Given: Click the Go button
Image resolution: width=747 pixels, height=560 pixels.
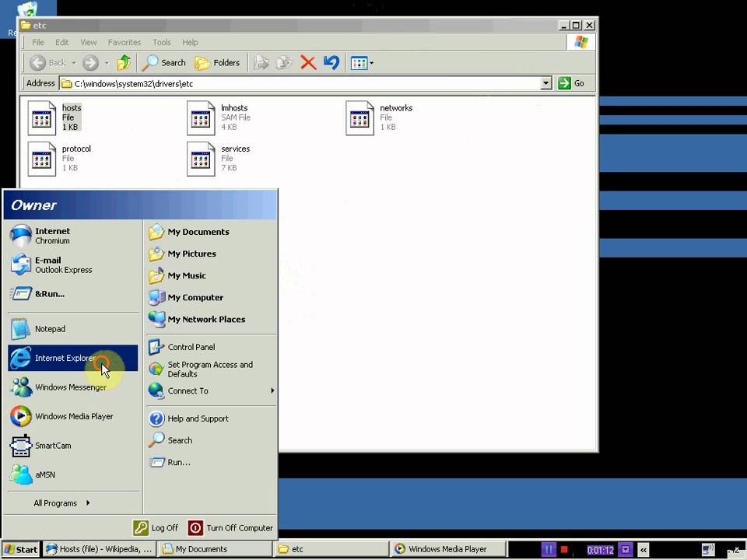Looking at the screenshot, I should click(572, 83).
